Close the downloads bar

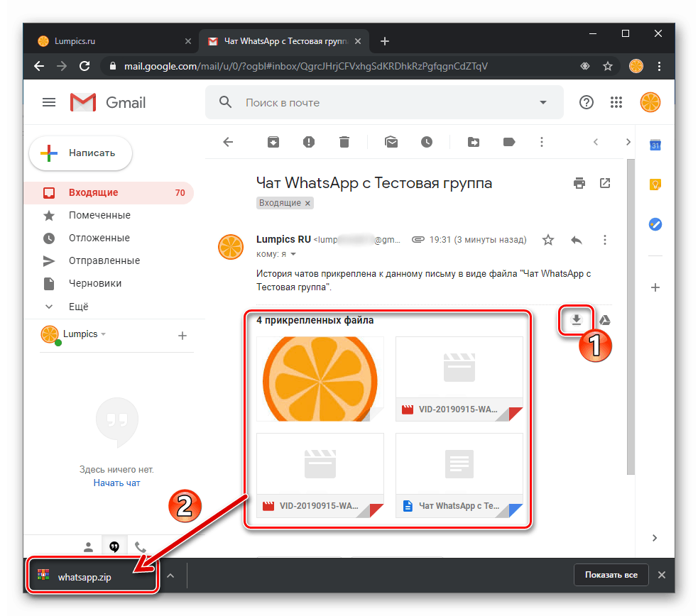coord(662,575)
